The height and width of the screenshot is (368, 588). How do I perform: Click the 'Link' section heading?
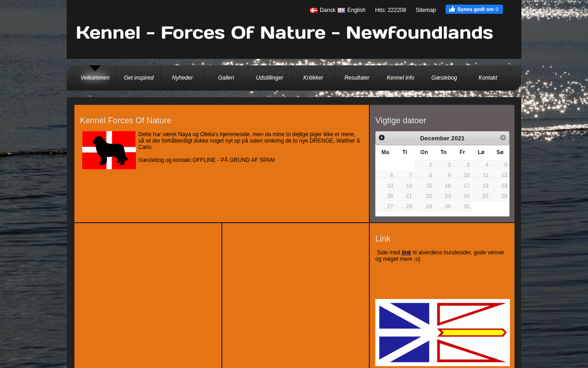[x=383, y=239]
